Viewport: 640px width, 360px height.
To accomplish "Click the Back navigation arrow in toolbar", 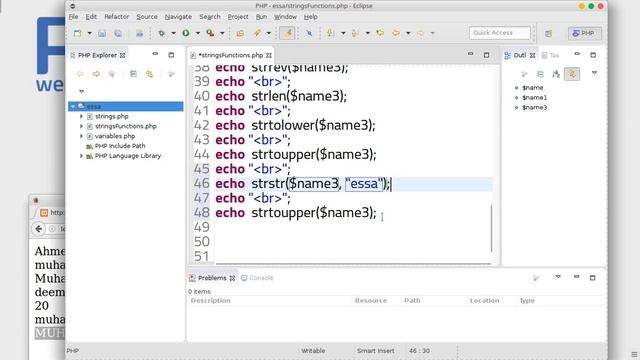I will click(x=396, y=33).
